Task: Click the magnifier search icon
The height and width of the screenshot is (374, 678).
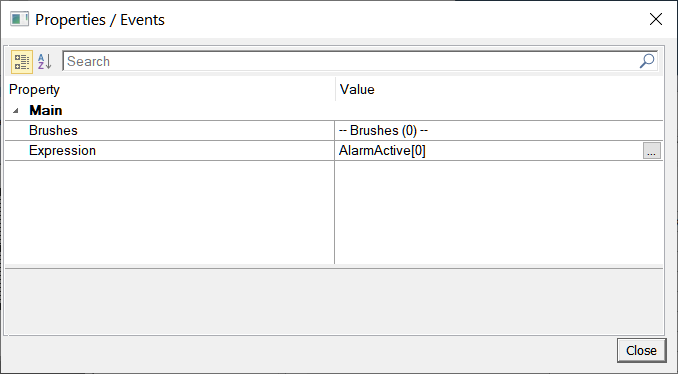Action: coord(647,61)
